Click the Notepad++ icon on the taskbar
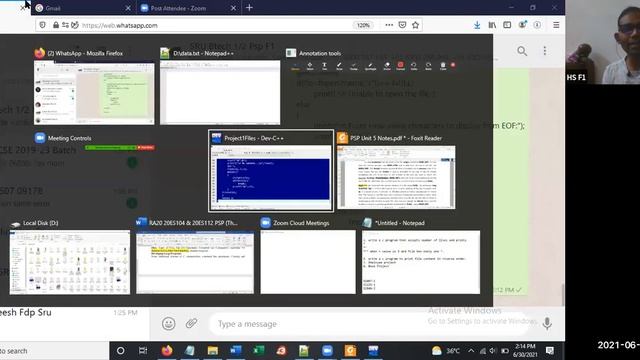 [304, 351]
